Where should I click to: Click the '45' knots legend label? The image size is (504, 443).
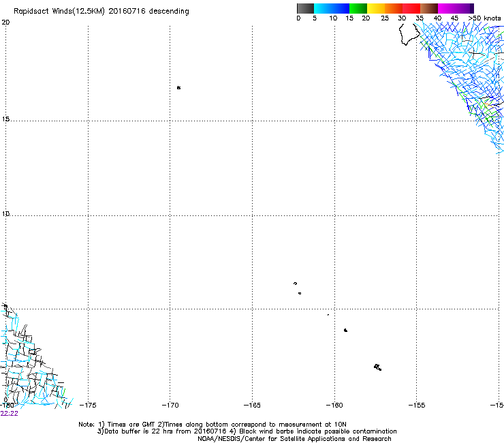(x=454, y=18)
